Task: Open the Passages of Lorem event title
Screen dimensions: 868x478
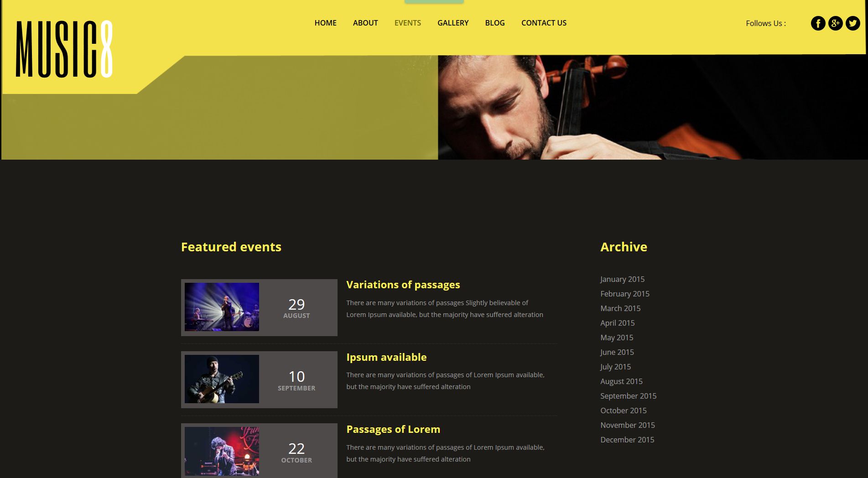Action: click(393, 429)
